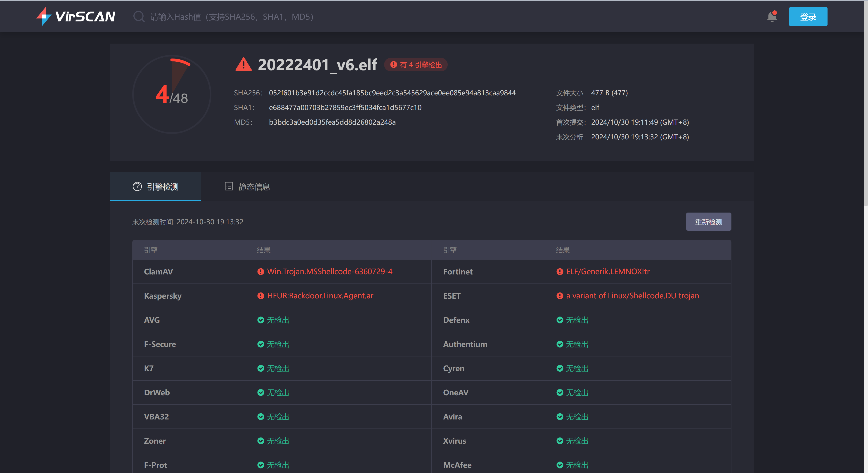868x473 pixels.
Task: Click the SHA1 hash value
Action: [x=345, y=108]
